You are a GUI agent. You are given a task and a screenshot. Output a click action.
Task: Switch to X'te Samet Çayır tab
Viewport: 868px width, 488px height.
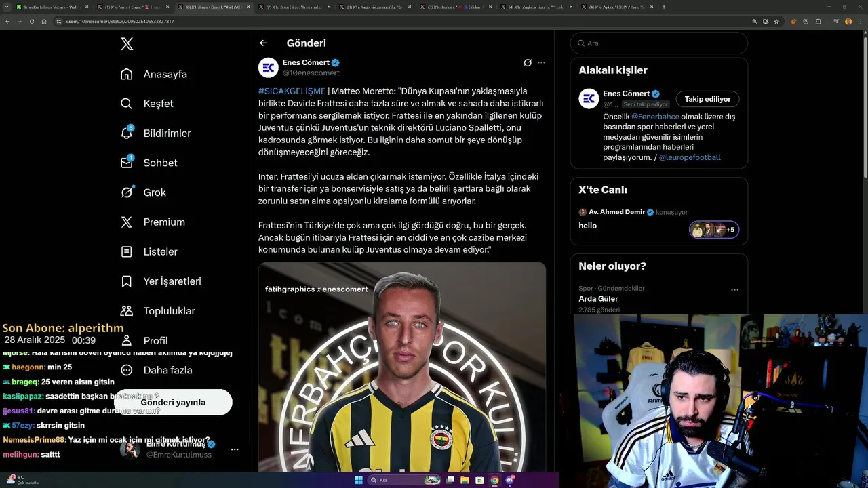(133, 7)
